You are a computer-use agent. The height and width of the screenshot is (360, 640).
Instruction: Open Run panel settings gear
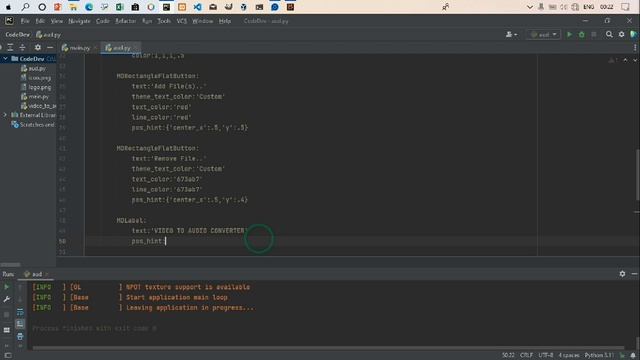(622, 274)
